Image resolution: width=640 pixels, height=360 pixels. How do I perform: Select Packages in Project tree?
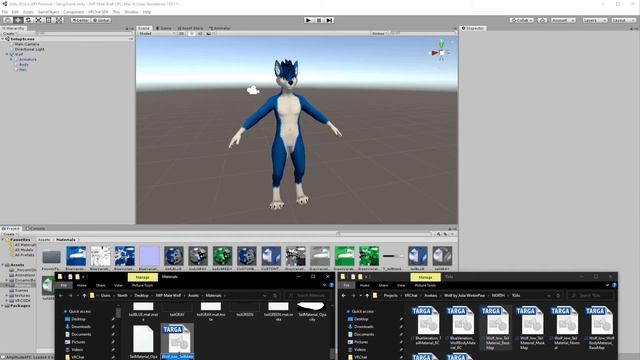point(20,306)
